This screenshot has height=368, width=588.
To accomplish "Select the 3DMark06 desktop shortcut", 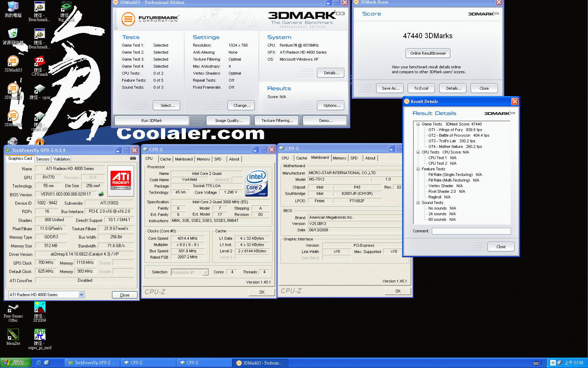I will (x=13, y=118).
